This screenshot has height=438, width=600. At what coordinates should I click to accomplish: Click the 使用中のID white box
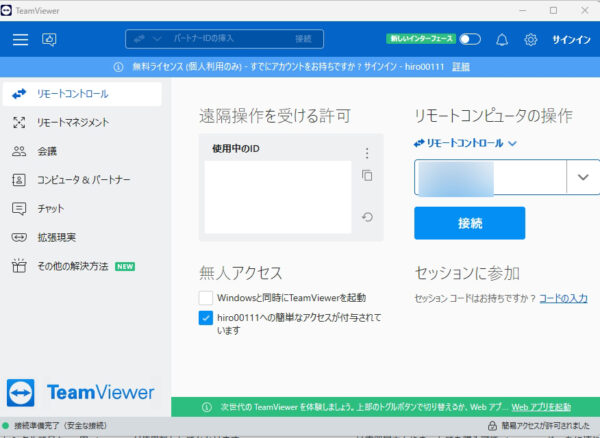[278, 197]
